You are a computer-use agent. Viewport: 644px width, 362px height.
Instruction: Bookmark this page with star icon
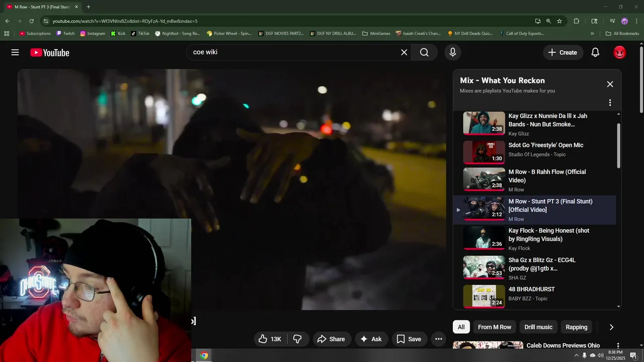pyautogui.click(x=559, y=21)
